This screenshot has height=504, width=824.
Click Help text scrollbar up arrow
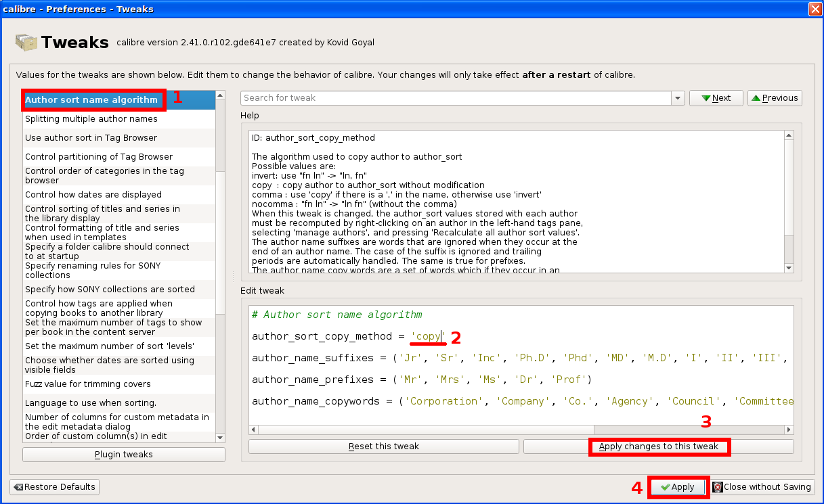point(788,135)
